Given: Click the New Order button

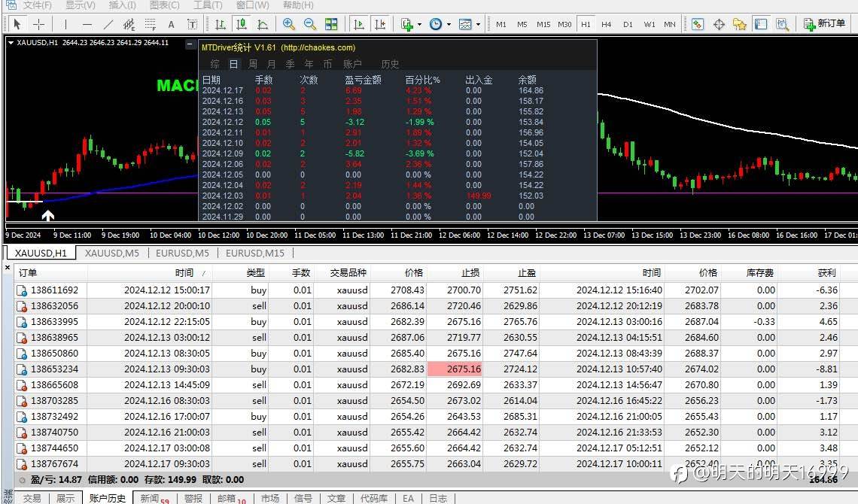Looking at the screenshot, I should pos(825,24).
